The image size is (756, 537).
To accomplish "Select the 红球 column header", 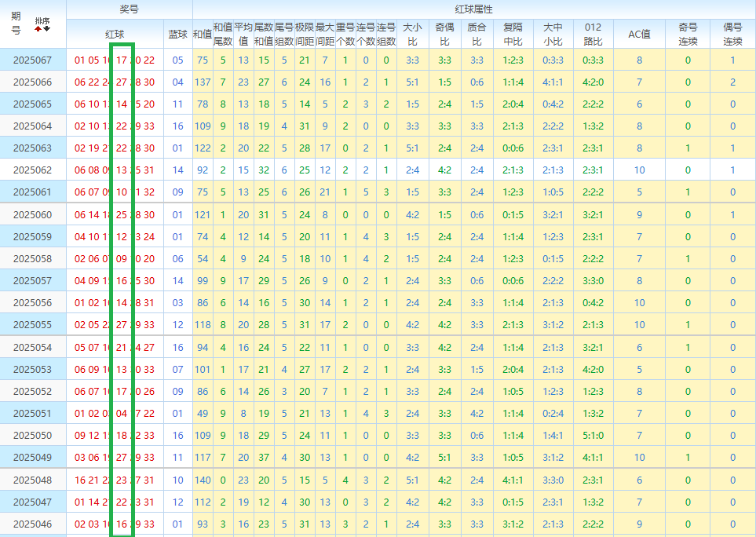I will pyautogui.click(x=115, y=34).
